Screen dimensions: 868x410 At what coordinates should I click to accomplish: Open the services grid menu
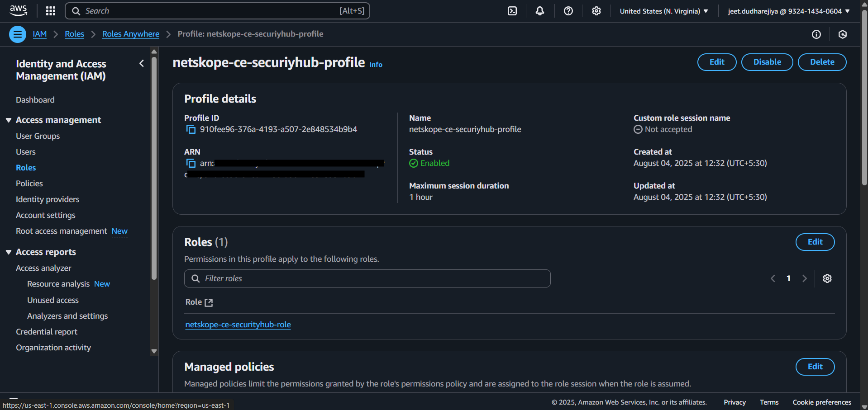coord(51,11)
